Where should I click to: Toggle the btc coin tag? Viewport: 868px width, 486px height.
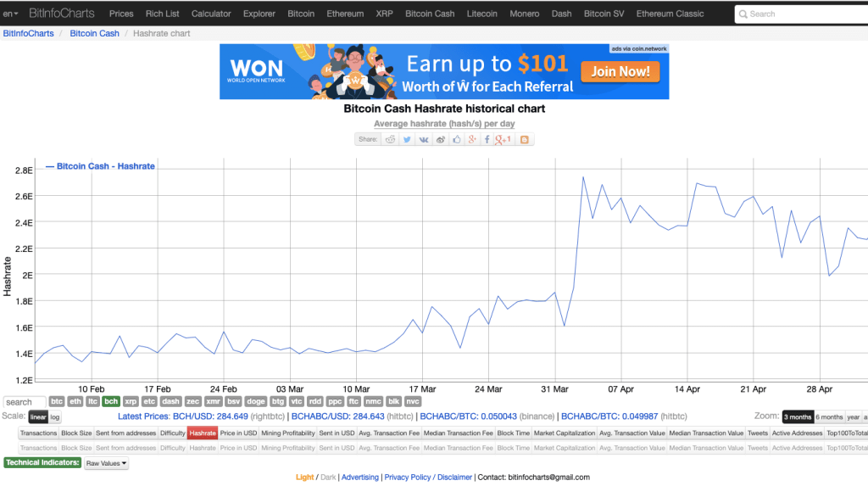57,401
